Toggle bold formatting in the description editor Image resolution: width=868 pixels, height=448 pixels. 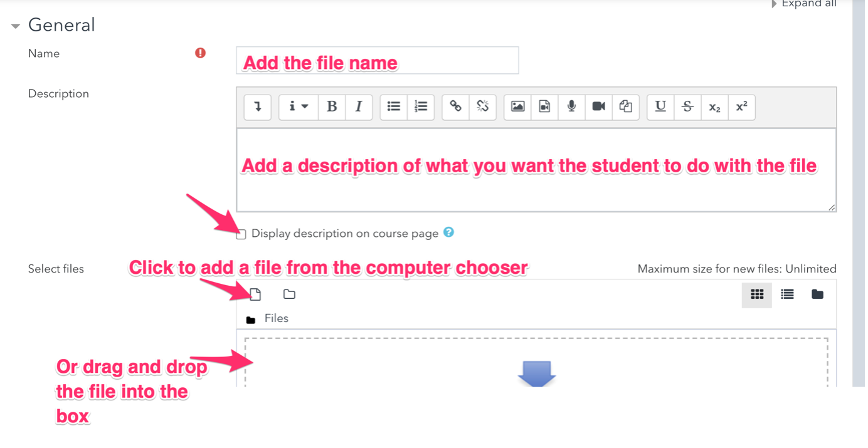(332, 107)
